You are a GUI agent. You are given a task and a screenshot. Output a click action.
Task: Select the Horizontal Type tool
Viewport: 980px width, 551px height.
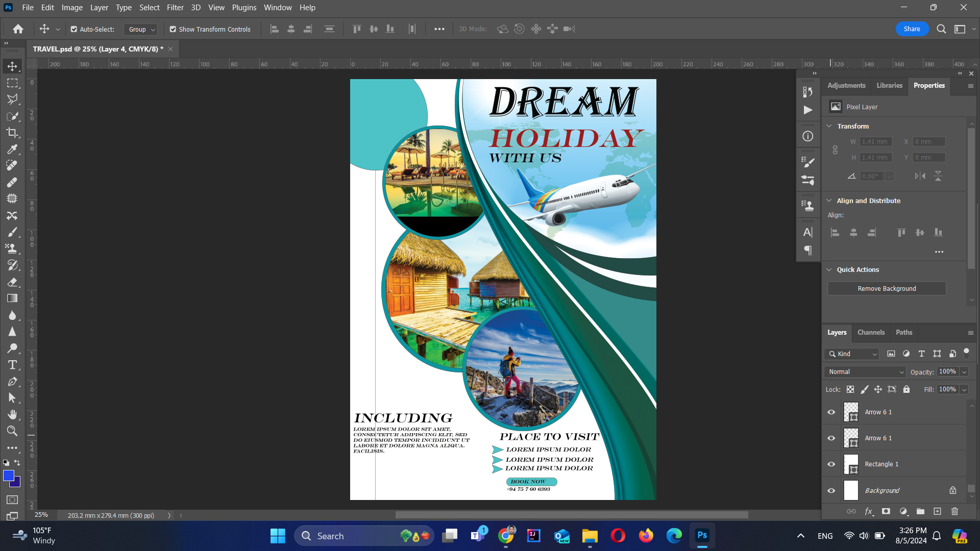[x=12, y=365]
